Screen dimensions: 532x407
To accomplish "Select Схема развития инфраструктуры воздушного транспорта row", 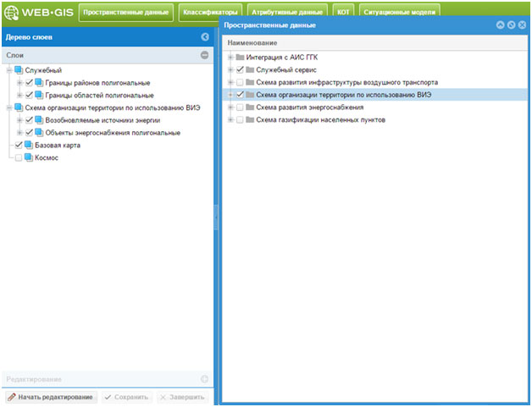I will pos(347,82).
